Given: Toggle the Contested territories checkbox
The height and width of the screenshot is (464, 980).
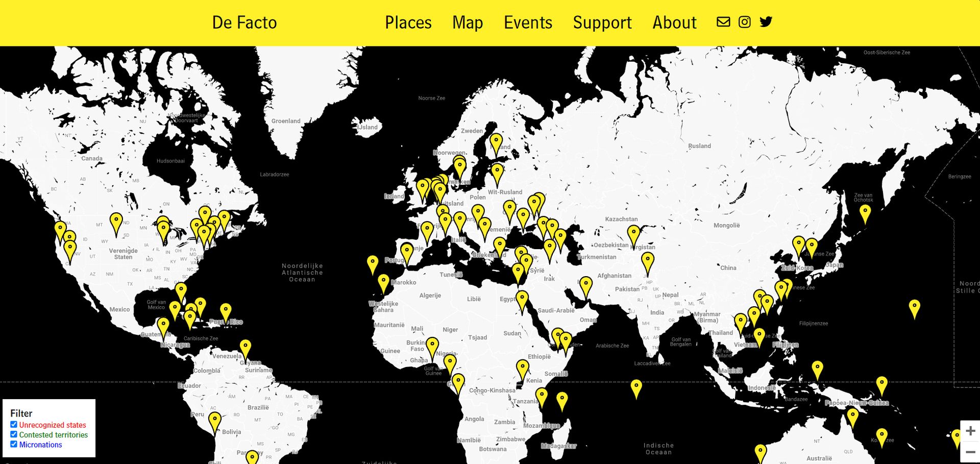Looking at the screenshot, I should 14,434.
